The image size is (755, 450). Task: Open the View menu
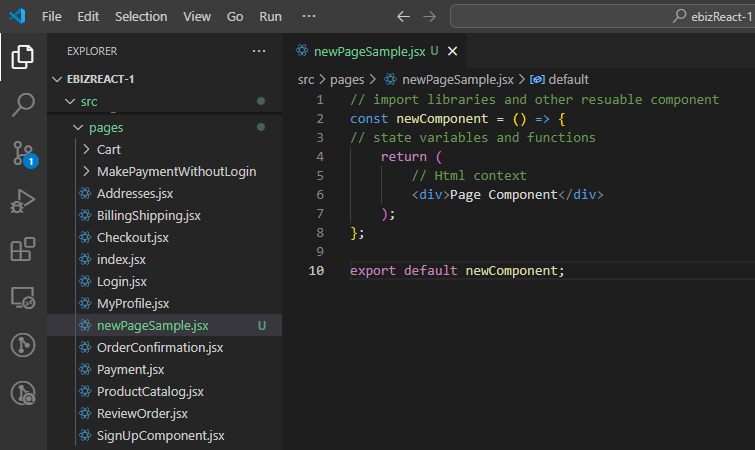197,16
